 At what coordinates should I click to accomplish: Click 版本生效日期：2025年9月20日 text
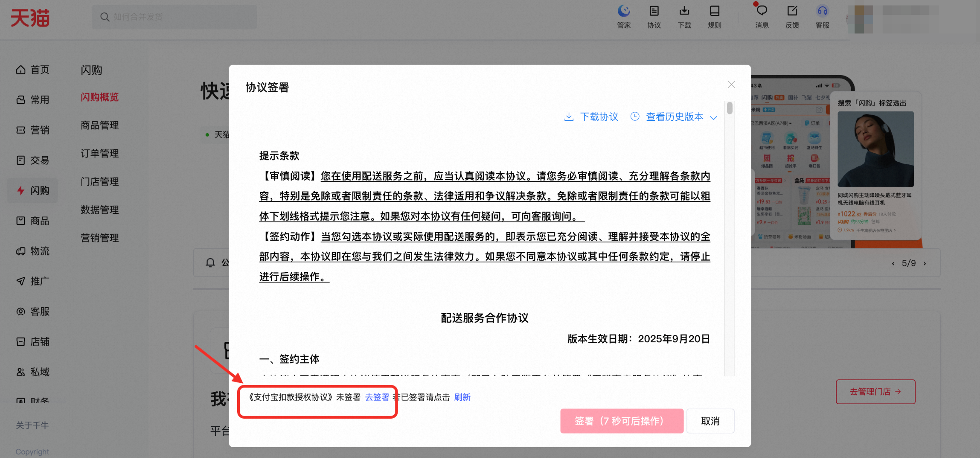pos(639,339)
